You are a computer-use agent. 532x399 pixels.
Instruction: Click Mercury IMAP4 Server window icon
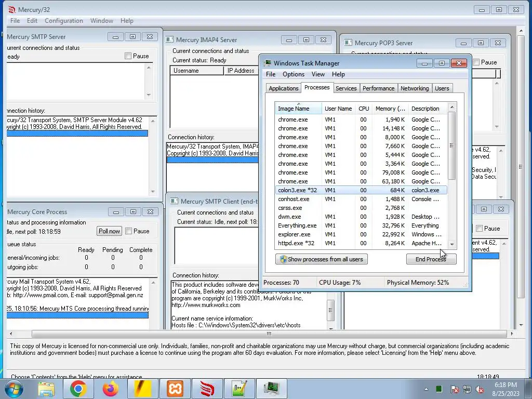click(x=170, y=39)
